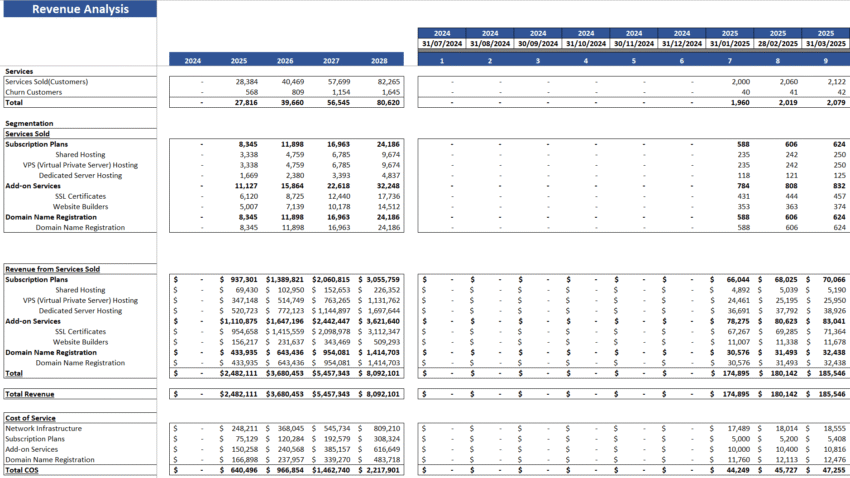850x478 pixels.
Task: Select the 17,736 SSL Certificates value
Action: point(389,196)
